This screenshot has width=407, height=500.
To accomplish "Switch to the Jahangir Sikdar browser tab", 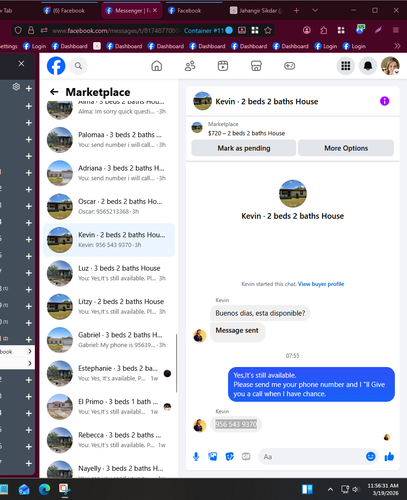I will click(x=256, y=11).
